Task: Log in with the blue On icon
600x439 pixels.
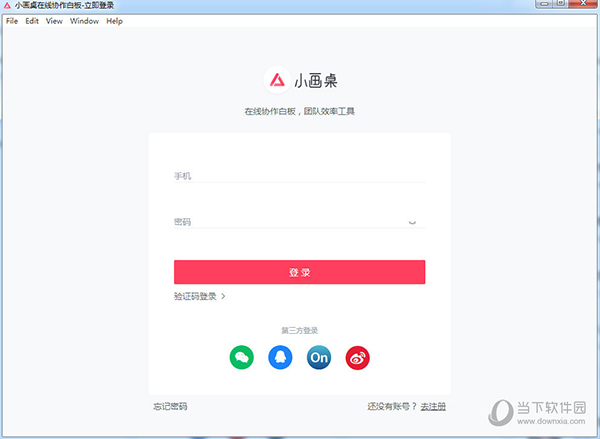Action: pyautogui.click(x=319, y=357)
